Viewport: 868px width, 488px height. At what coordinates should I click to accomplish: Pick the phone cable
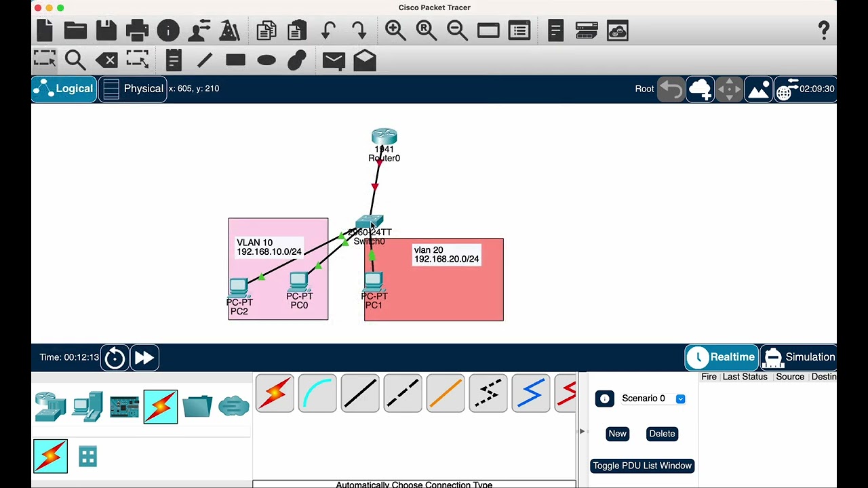pos(488,393)
